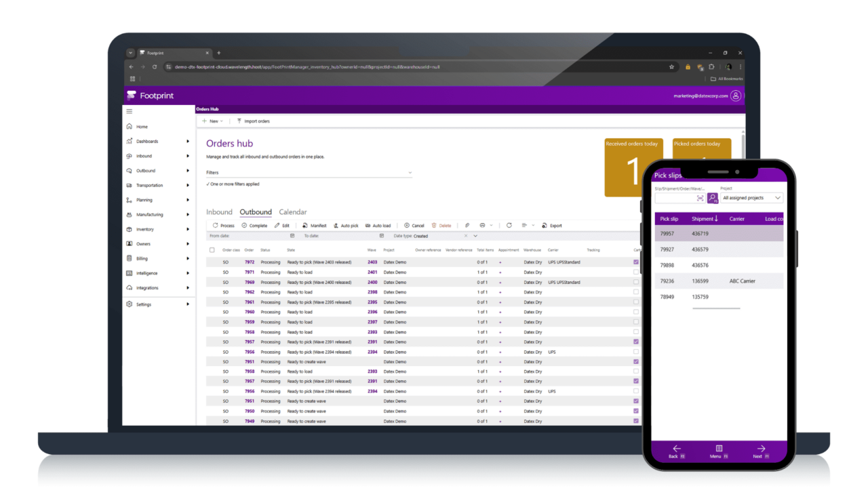868x488 pixels.
Task: Open the All assigned projects dropdown
Action: point(752,198)
